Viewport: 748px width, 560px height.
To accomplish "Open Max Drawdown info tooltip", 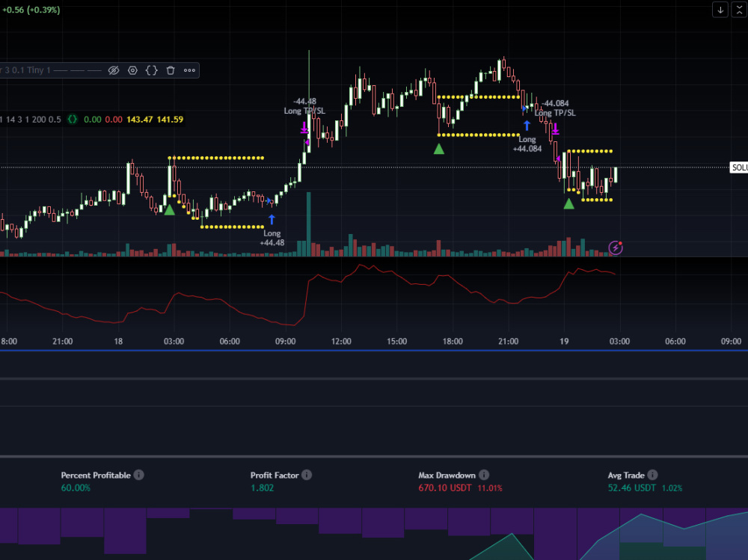I will pyautogui.click(x=484, y=475).
